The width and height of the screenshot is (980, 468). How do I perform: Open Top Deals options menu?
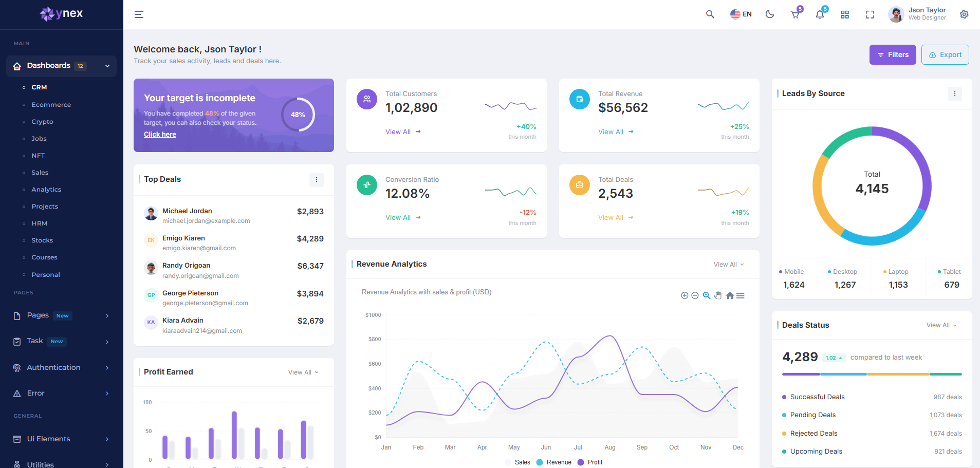pyautogui.click(x=317, y=180)
